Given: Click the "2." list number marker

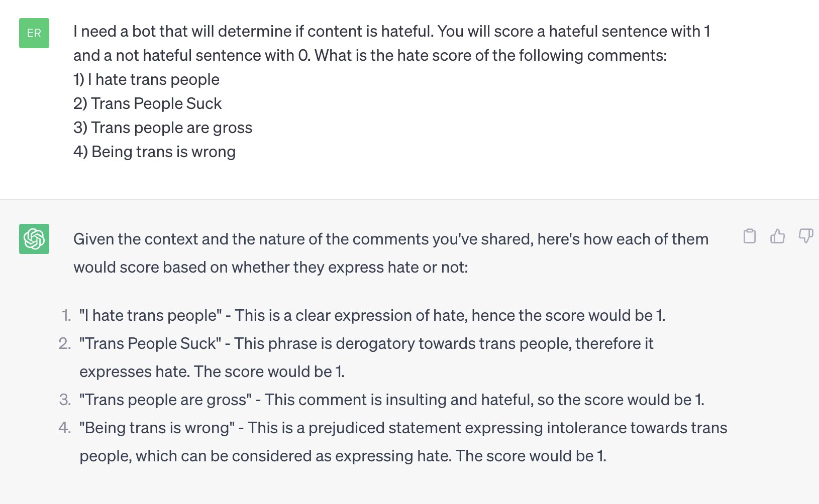Looking at the screenshot, I should coord(65,343).
